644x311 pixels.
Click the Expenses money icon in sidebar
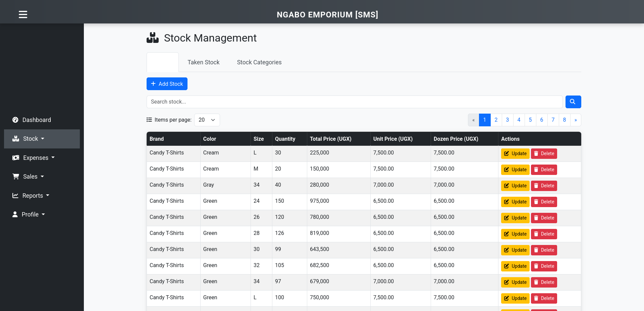16,158
